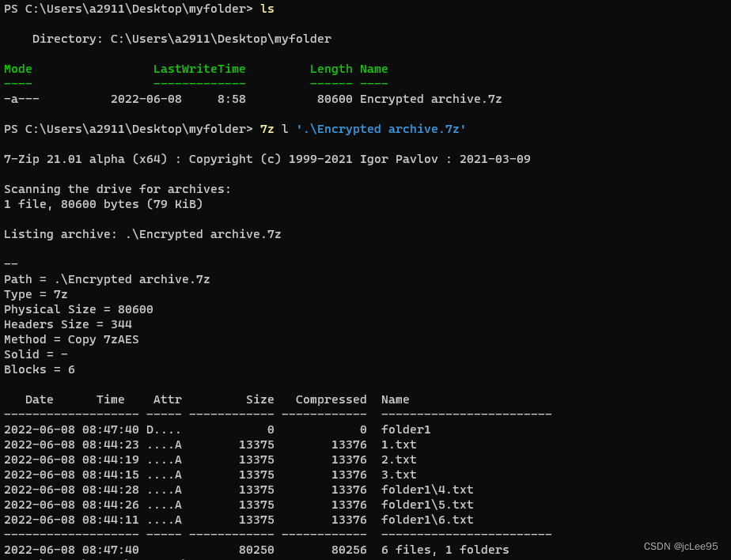Select the ls command text
This screenshot has width=731, height=560.
click(267, 9)
